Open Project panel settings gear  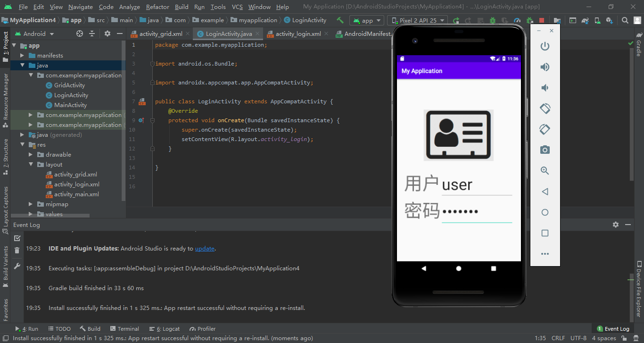point(107,33)
